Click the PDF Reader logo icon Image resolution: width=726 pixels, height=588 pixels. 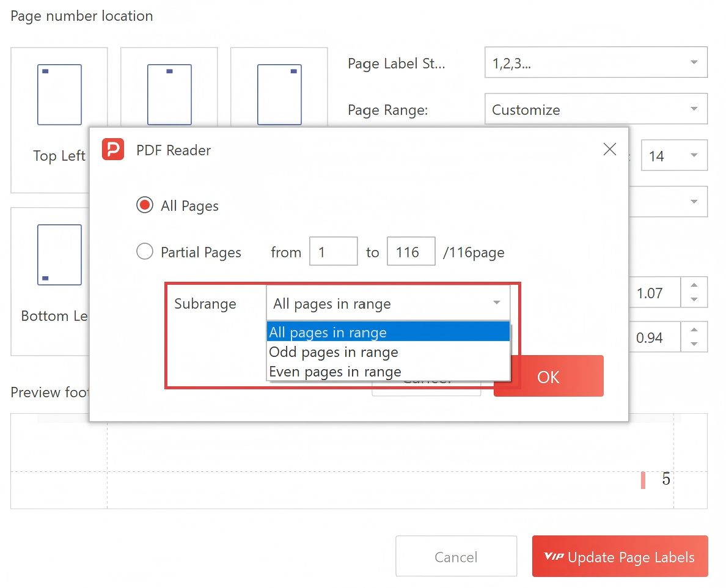coord(113,149)
